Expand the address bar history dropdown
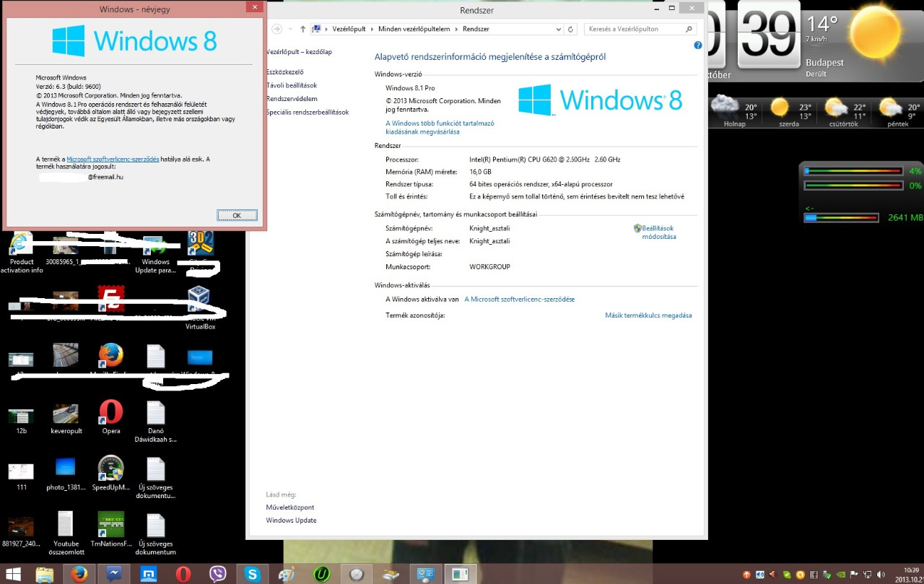Viewport: 924px width, 584px height. [558, 29]
